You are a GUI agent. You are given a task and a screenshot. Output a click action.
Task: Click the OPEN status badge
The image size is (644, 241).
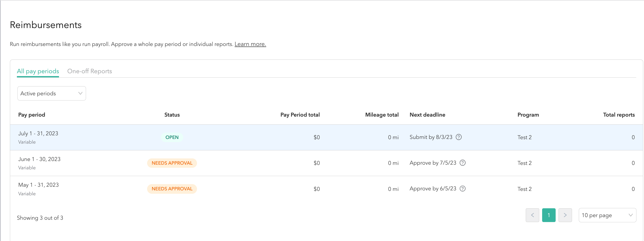(x=172, y=137)
